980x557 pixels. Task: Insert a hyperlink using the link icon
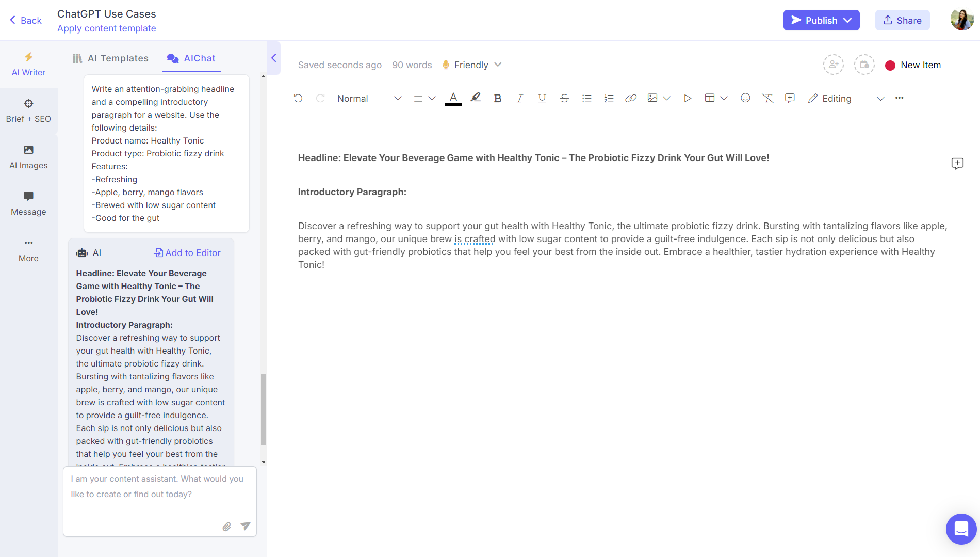(631, 98)
